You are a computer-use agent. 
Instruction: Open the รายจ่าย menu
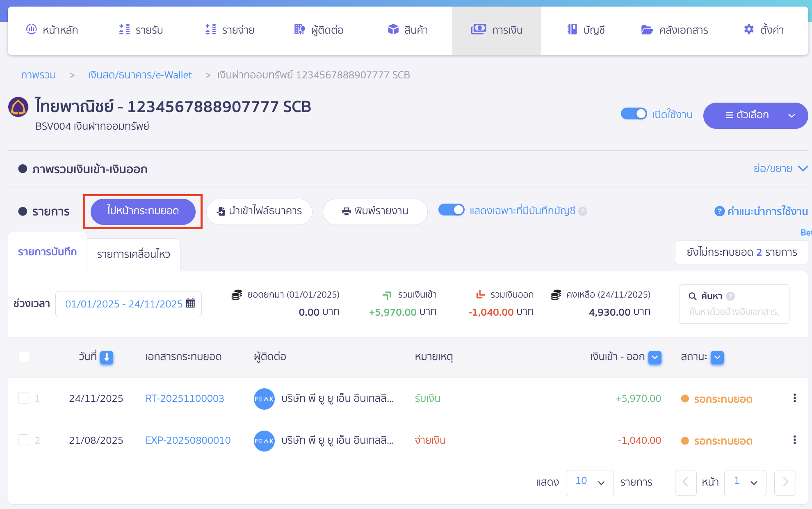[230, 30]
